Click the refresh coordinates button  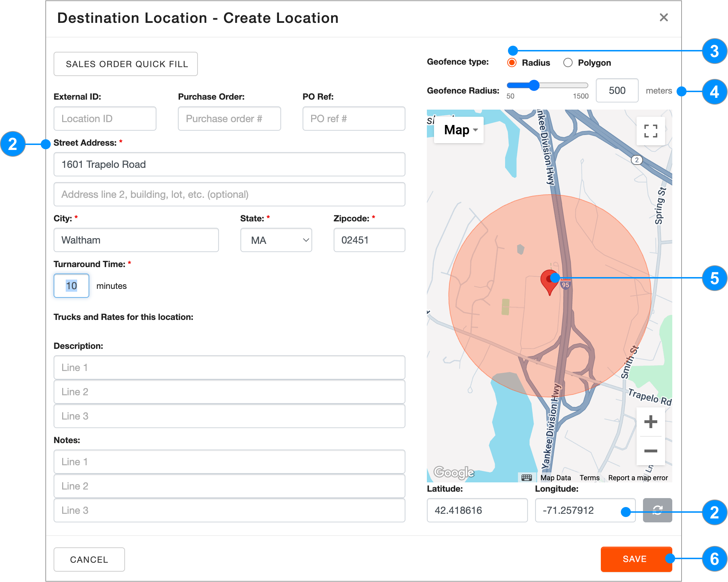tap(657, 510)
